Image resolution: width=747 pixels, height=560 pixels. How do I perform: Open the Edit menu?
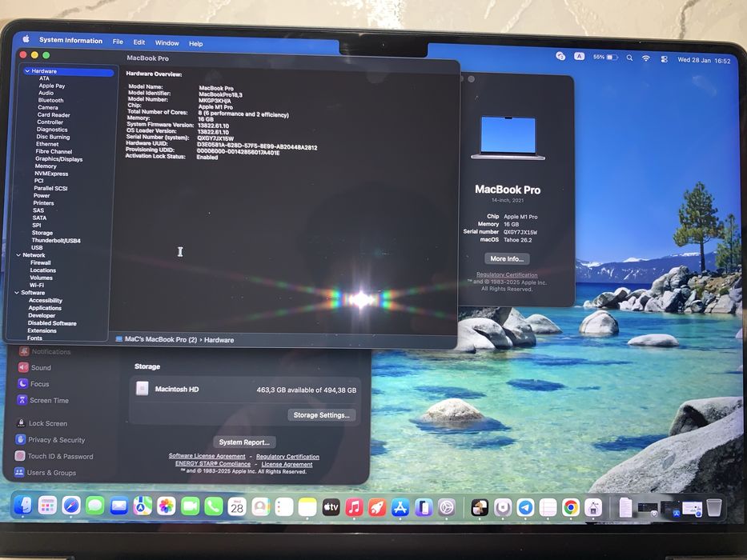click(x=139, y=42)
